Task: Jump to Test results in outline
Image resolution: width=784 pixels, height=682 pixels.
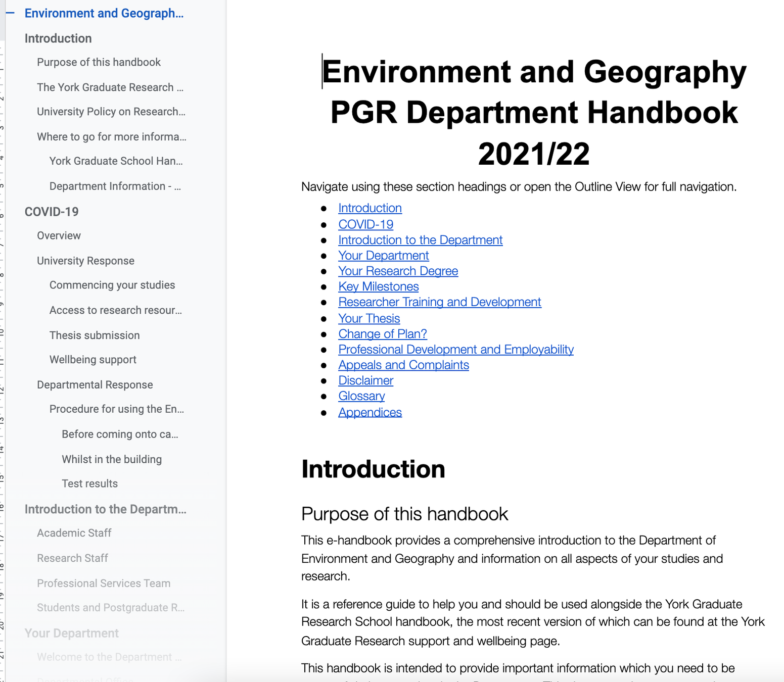Action: [x=89, y=484]
